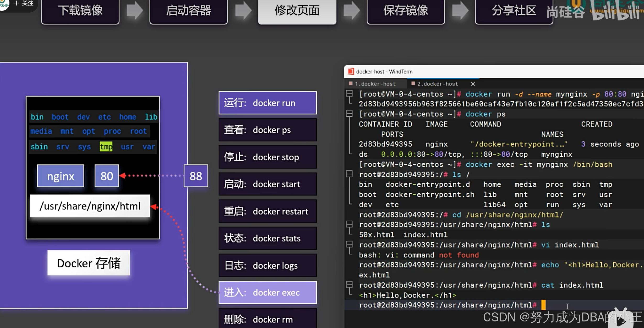Viewport: 644px width, 328px height.
Task: Collapse the 'vi index.html' fold marker
Action: [349, 245]
